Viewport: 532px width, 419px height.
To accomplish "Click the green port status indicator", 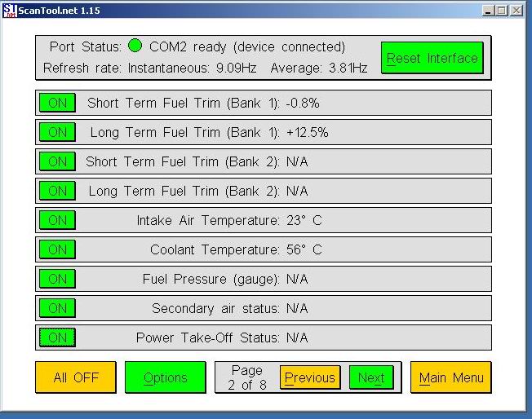I will (x=135, y=46).
